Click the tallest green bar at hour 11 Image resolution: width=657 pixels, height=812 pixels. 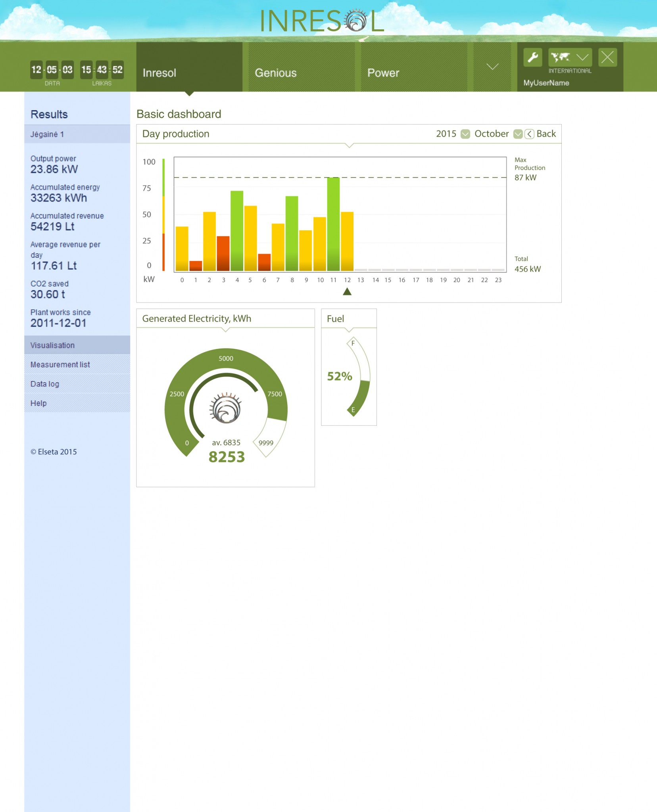click(333, 224)
